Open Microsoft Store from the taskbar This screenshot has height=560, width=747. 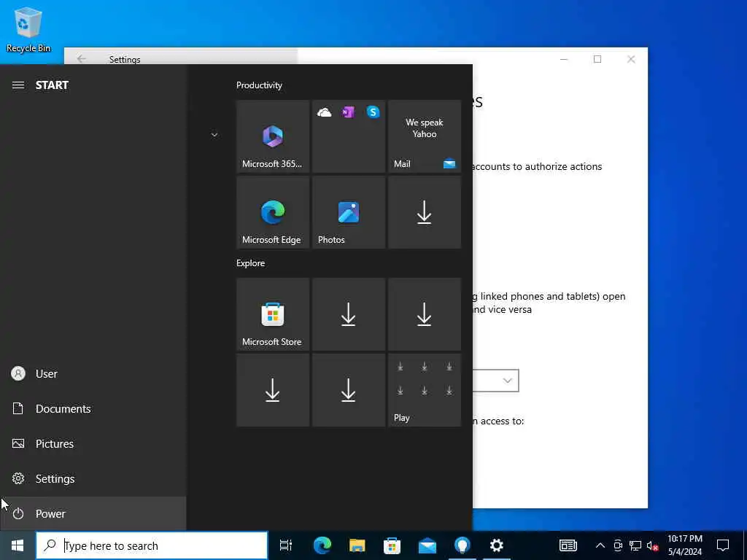392,545
